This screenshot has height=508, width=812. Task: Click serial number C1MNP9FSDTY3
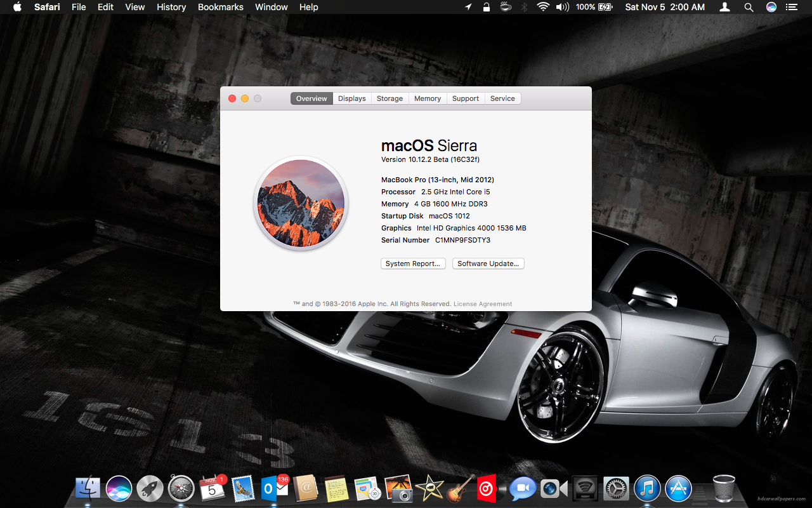coord(462,240)
